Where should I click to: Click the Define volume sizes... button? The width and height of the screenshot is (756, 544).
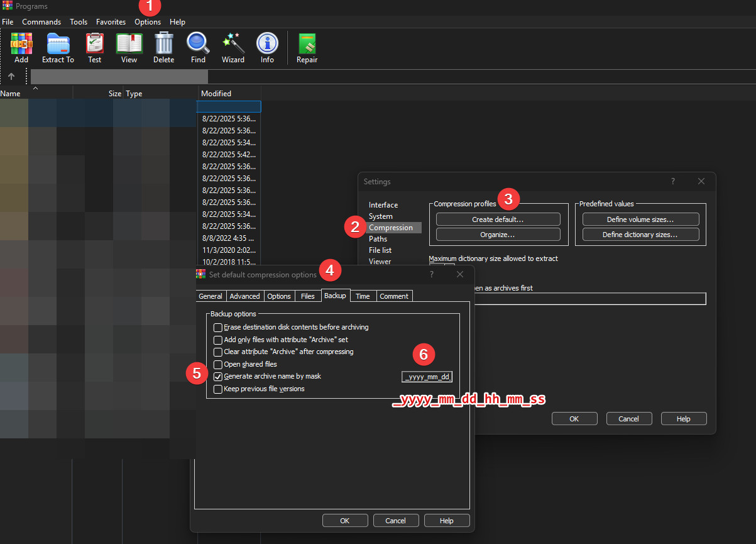[x=640, y=219]
